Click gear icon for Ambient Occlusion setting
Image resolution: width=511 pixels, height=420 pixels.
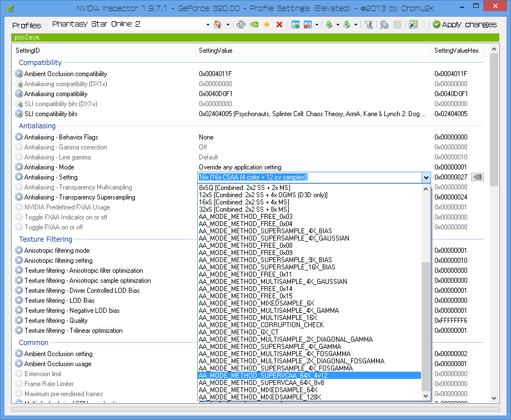click(19, 354)
